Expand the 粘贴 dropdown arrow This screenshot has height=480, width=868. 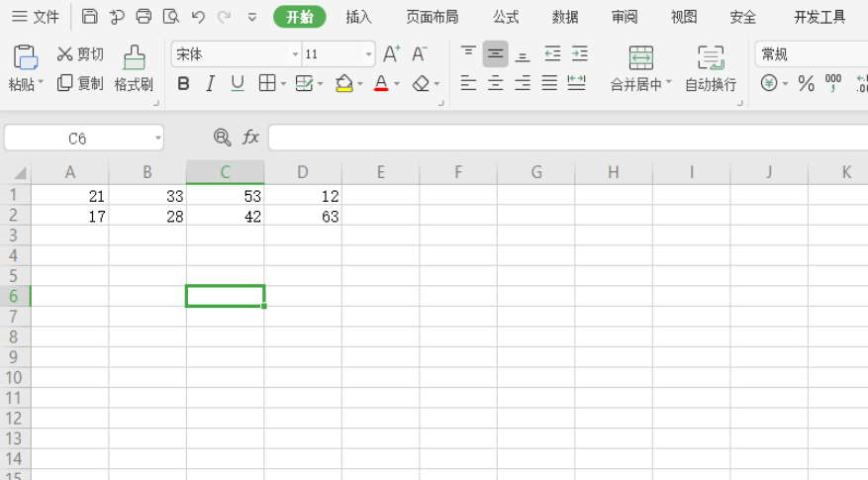(x=41, y=83)
